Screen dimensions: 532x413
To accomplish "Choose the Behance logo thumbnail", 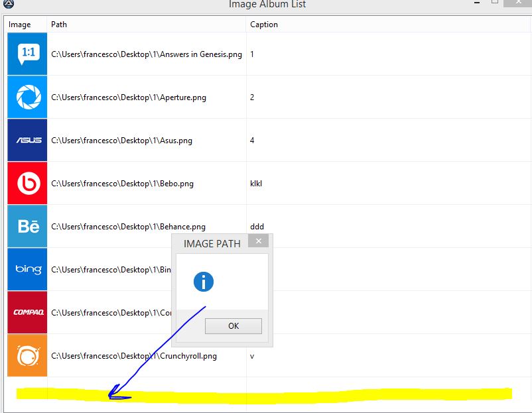I will point(27,226).
